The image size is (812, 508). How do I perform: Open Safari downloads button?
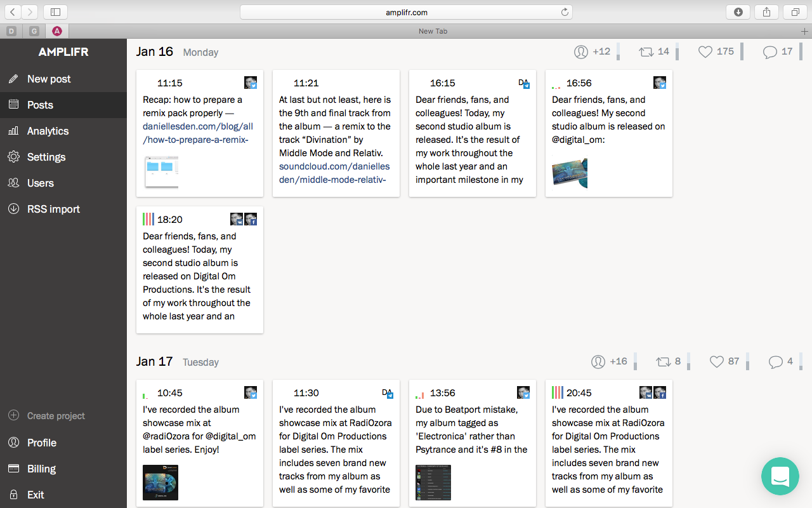(x=738, y=12)
